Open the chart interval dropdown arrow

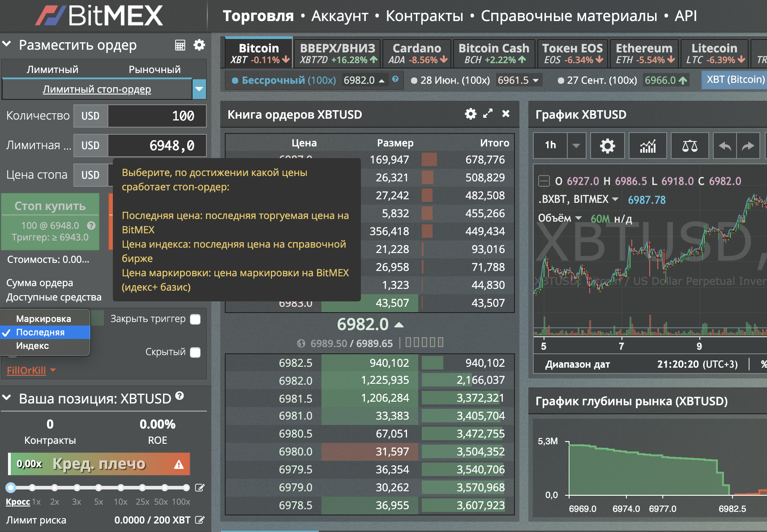576,146
